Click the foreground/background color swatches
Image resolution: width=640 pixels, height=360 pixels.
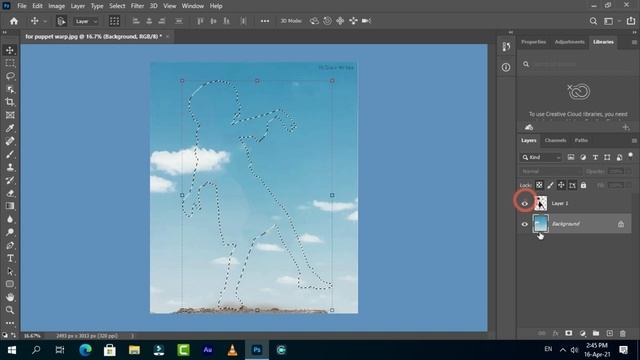5,335
